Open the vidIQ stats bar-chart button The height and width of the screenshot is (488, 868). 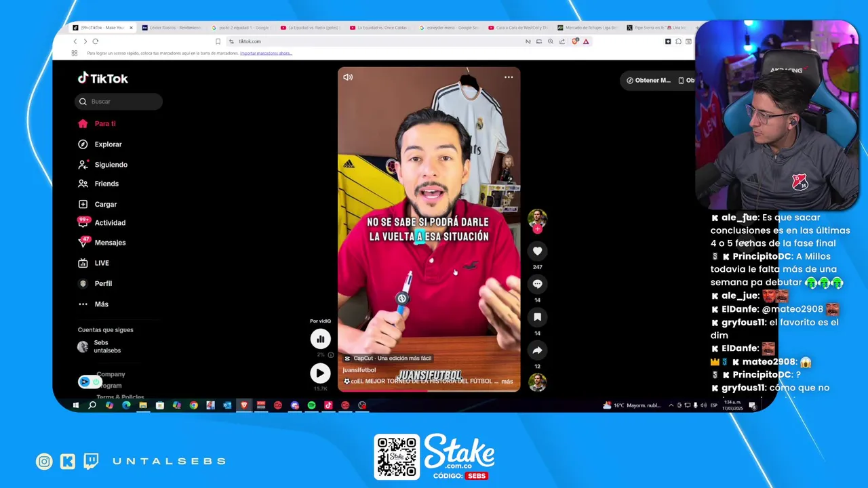pyautogui.click(x=320, y=339)
